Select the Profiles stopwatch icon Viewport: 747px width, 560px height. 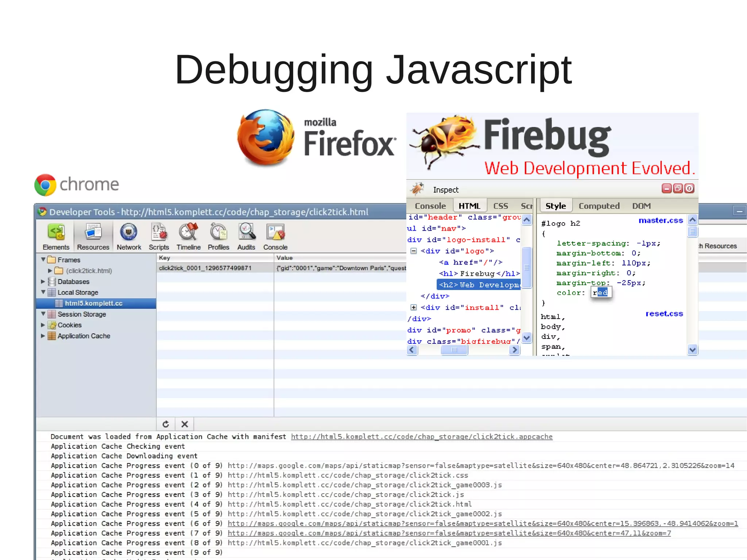pyautogui.click(x=218, y=232)
